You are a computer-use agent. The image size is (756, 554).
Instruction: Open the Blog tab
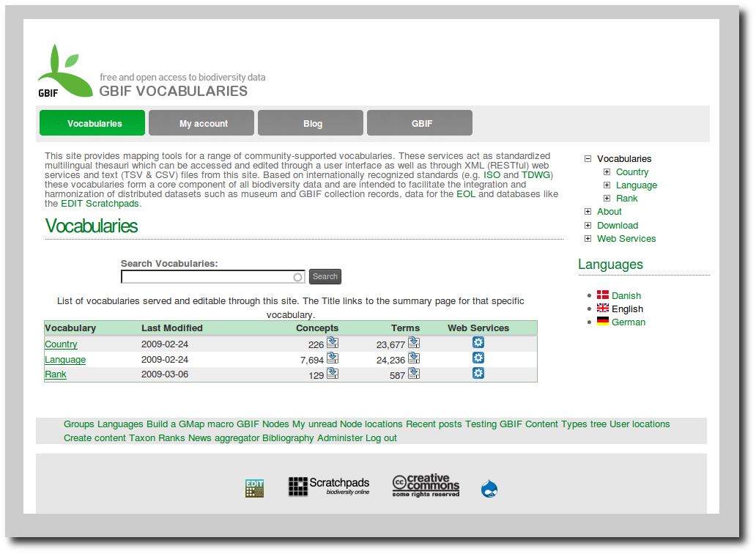(x=311, y=123)
